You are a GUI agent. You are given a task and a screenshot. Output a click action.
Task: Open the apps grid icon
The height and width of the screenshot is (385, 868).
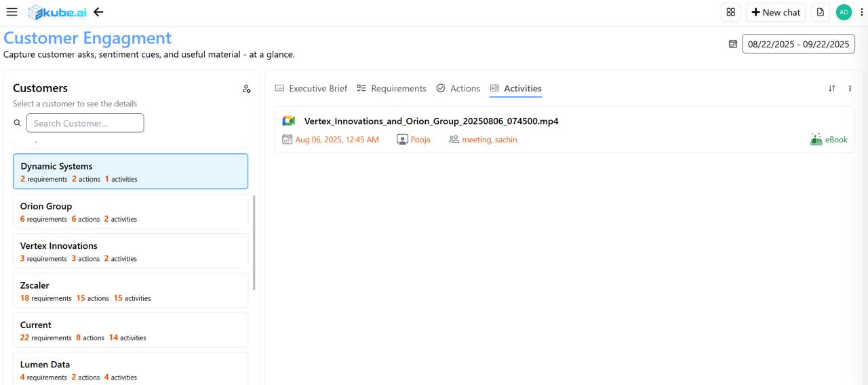pos(730,12)
